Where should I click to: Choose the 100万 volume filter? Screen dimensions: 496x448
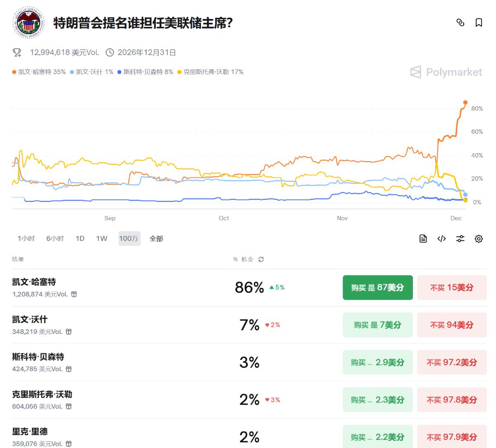tap(129, 239)
